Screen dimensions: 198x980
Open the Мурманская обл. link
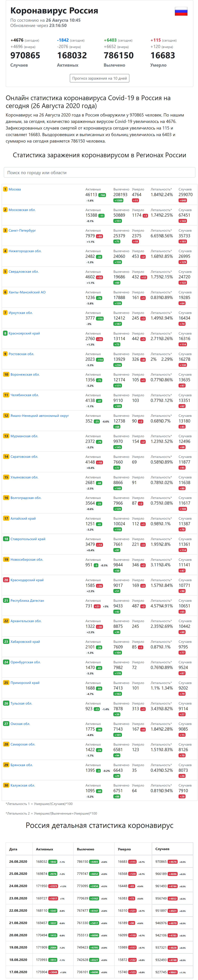tap(24, 436)
